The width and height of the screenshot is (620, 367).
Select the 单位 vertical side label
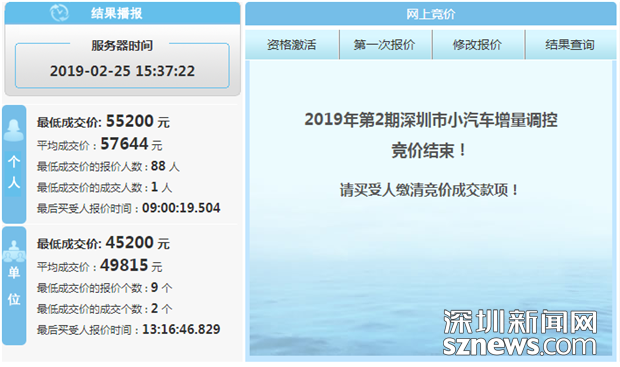(x=14, y=286)
